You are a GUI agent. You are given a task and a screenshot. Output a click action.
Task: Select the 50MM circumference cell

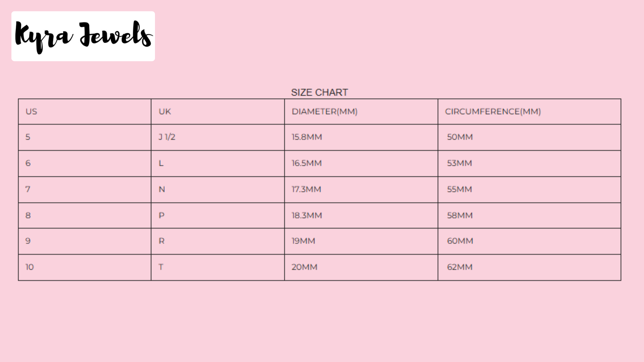pos(460,137)
